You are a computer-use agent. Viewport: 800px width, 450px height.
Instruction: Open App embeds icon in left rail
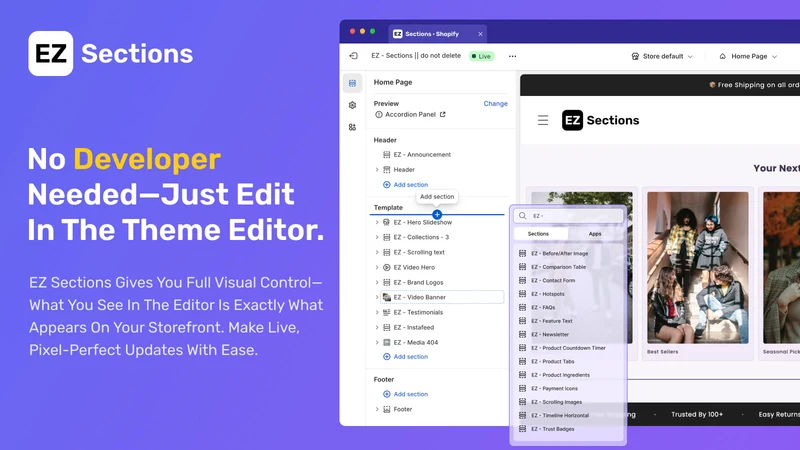click(x=353, y=127)
